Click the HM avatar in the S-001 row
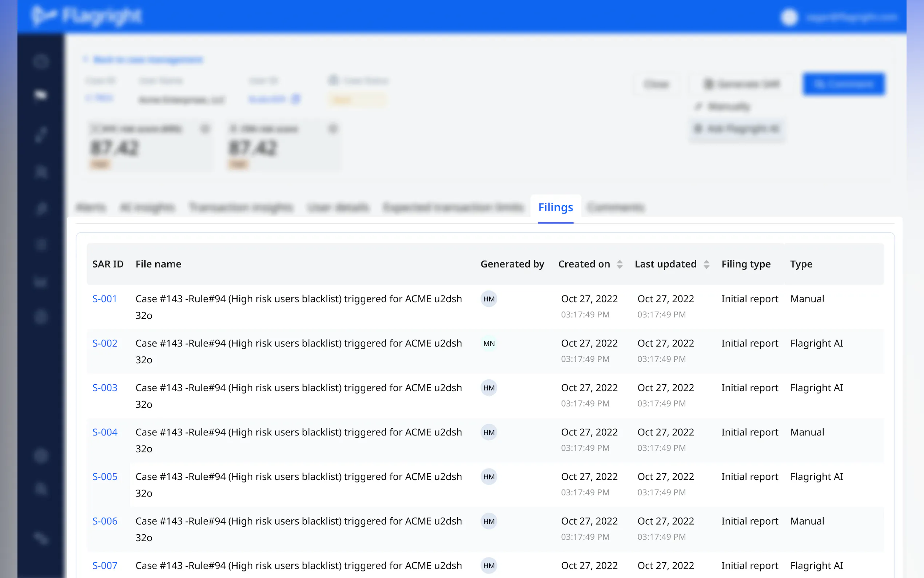924x578 pixels. point(489,299)
